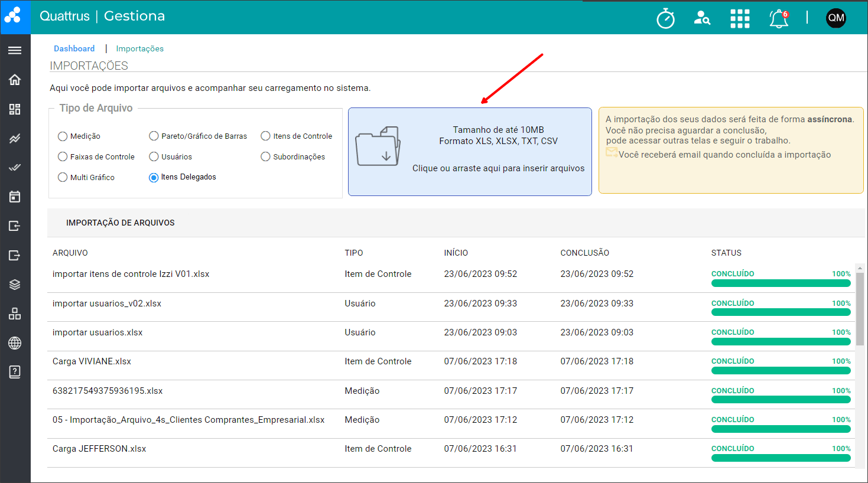The height and width of the screenshot is (483, 868).
Task: Open the export arrow icon in the sidebar
Action: tap(15, 255)
